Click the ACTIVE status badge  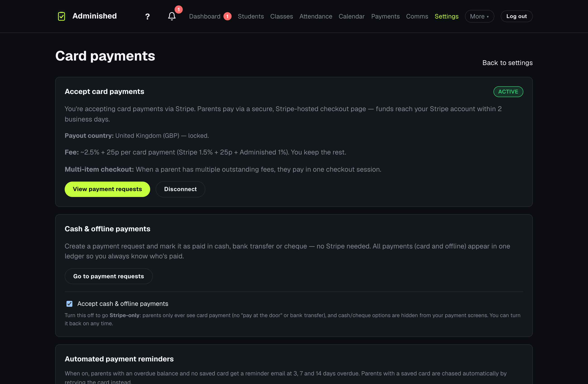coord(508,91)
